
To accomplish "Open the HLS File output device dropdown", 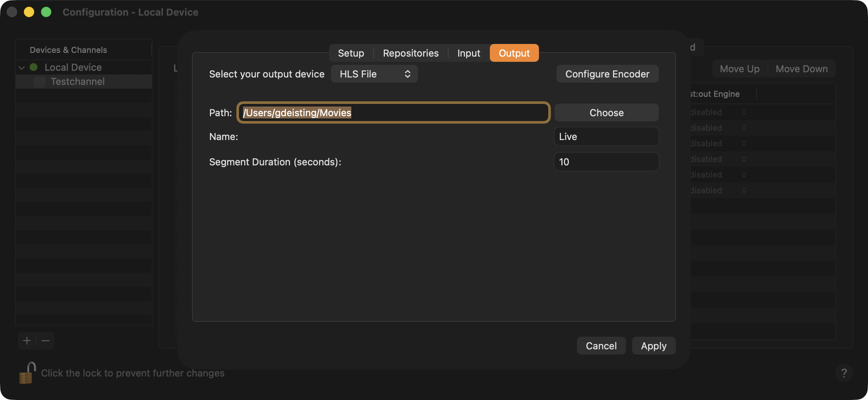I will coord(374,74).
